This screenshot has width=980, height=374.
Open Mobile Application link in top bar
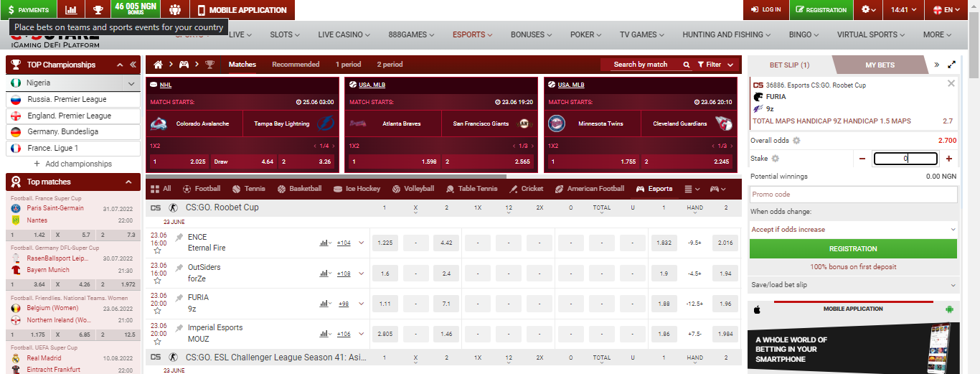coord(242,10)
